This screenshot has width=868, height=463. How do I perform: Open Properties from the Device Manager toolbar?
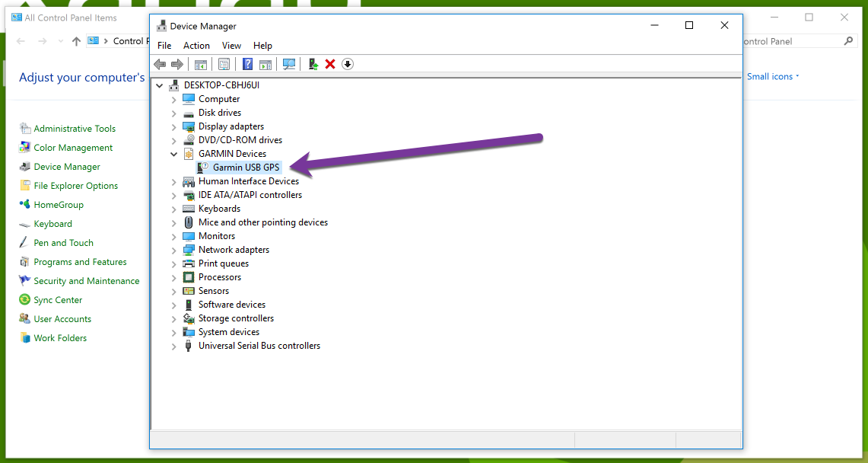click(x=224, y=64)
